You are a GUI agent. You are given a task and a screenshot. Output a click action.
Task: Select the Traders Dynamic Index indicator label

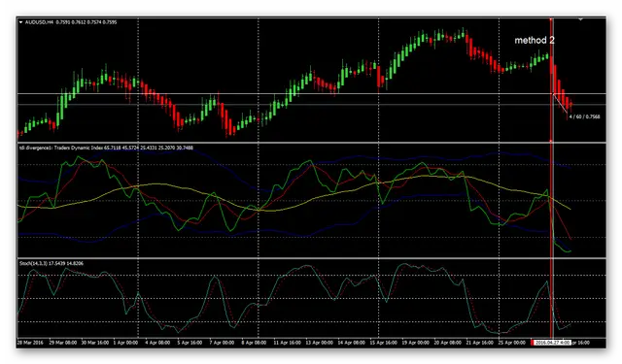tap(106, 148)
